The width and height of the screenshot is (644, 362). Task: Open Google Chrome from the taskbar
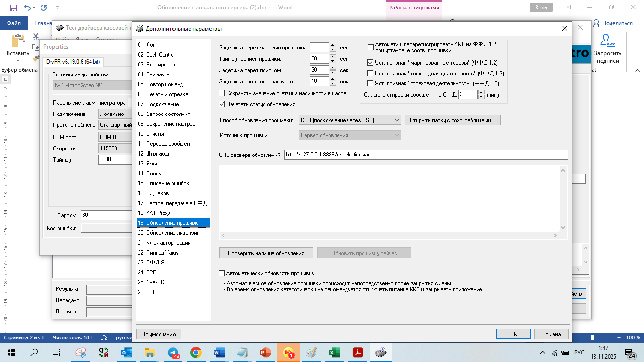point(196,353)
